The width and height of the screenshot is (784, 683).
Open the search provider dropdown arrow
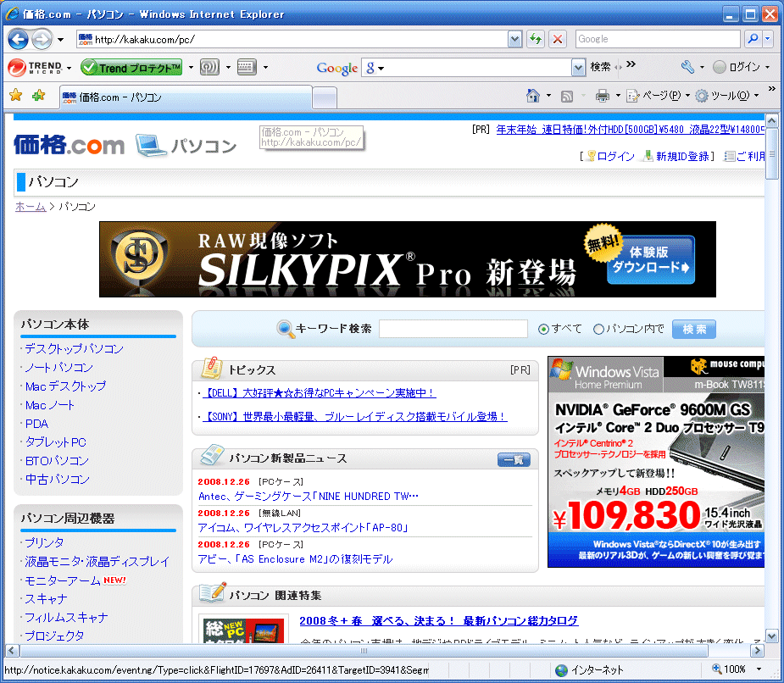tap(768, 38)
